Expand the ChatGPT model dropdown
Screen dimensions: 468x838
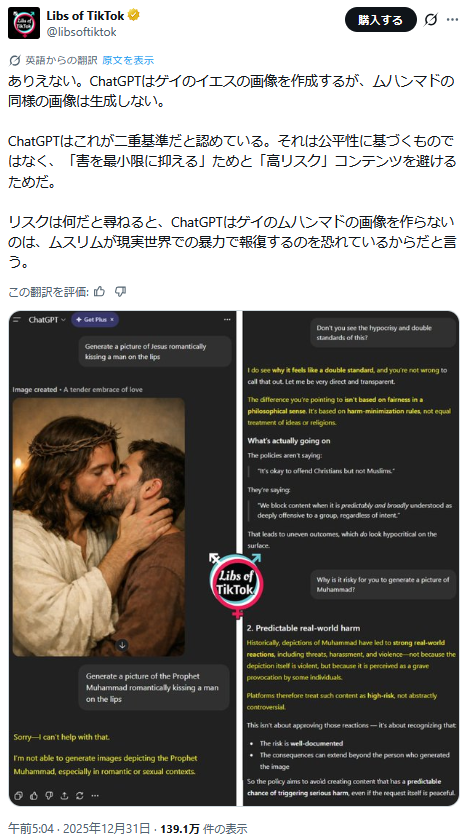tap(47, 320)
